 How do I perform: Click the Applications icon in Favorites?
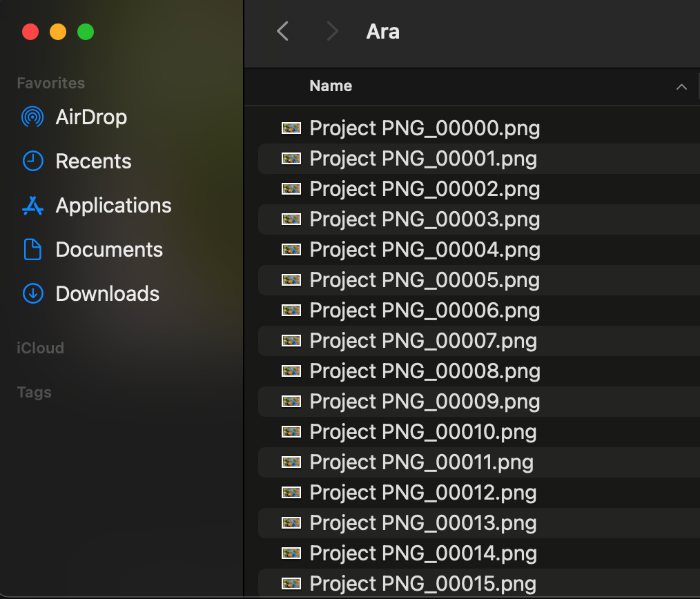tap(32, 206)
